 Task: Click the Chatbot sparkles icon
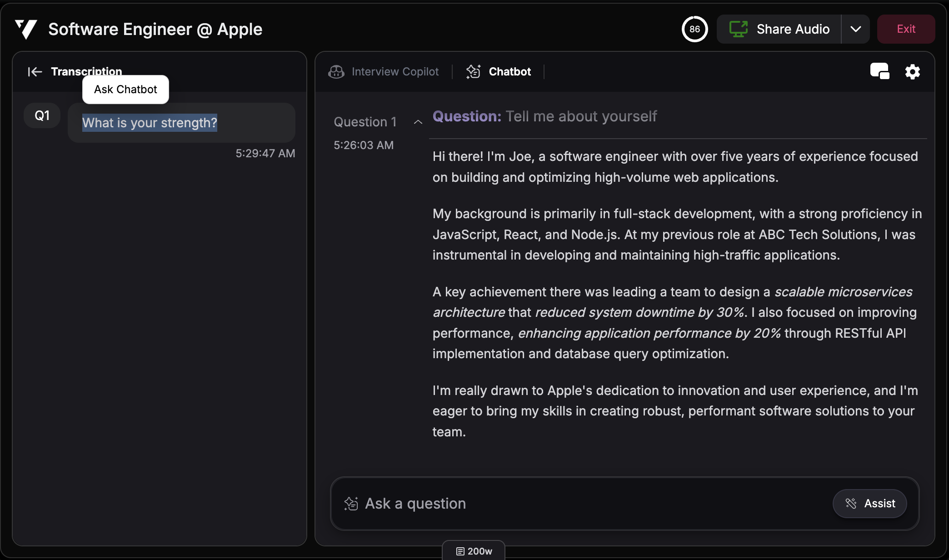(473, 71)
